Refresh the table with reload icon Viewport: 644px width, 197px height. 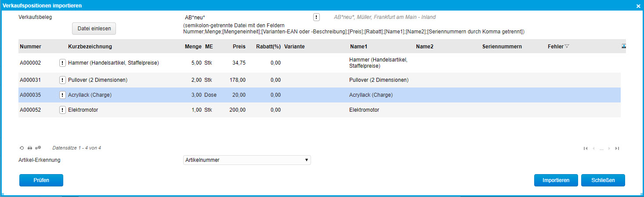(x=22, y=148)
